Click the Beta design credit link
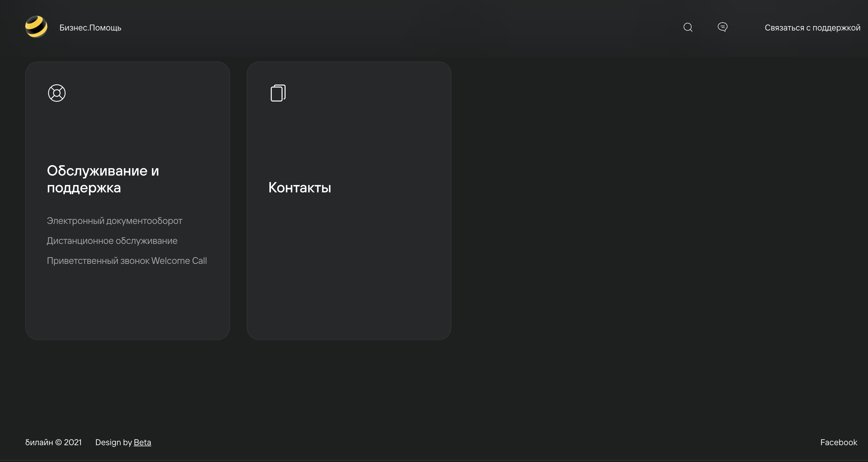Screen dimensions: 868x462 [142, 442]
